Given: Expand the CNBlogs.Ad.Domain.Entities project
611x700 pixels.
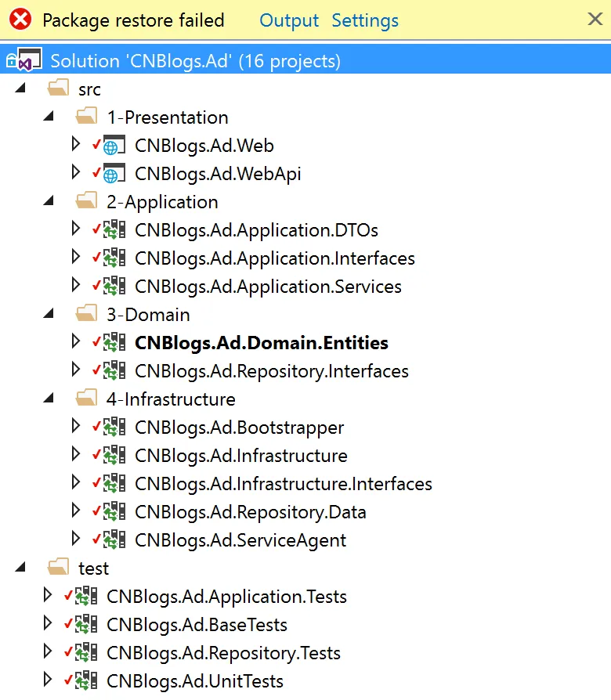Looking at the screenshot, I should click(x=76, y=343).
